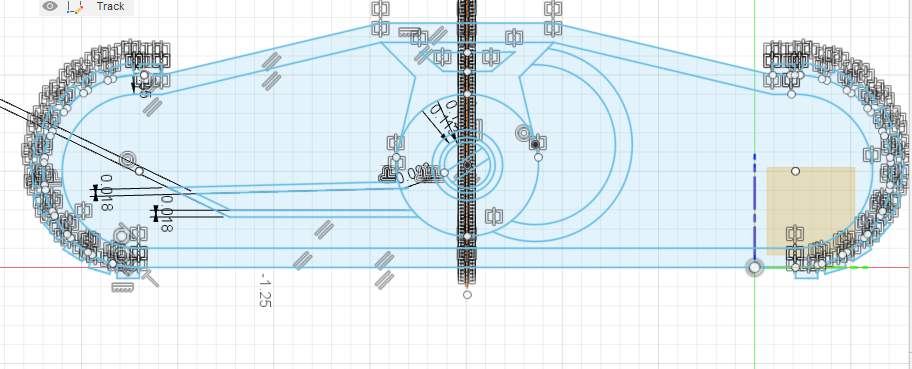Image resolution: width=912 pixels, height=369 pixels.
Task: Select the coincident constraint icon inside the right arc
Action: point(871,154)
